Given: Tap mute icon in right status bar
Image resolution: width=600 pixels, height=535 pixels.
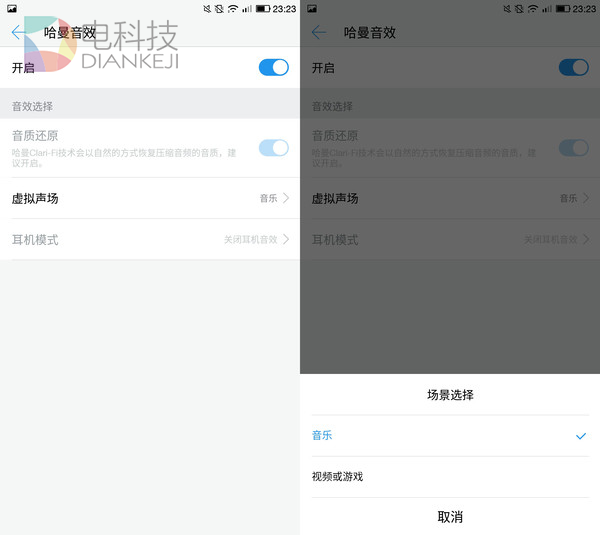Looking at the screenshot, I should tap(507, 8).
